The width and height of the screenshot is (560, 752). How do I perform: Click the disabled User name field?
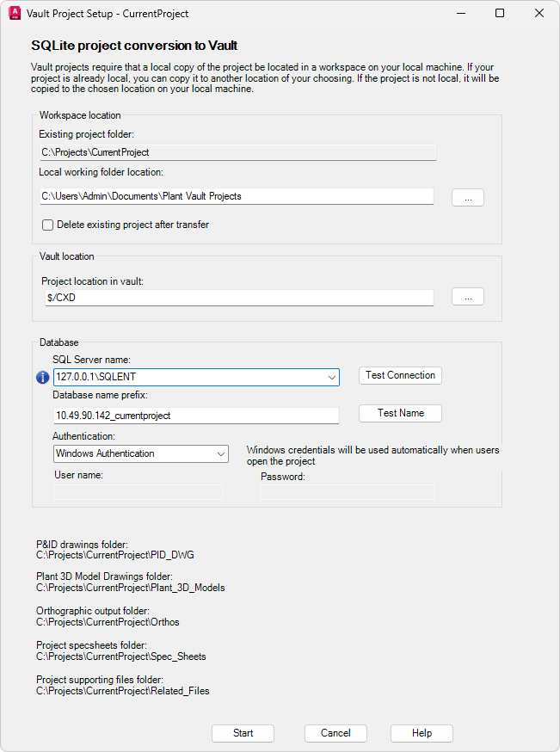[x=138, y=492]
